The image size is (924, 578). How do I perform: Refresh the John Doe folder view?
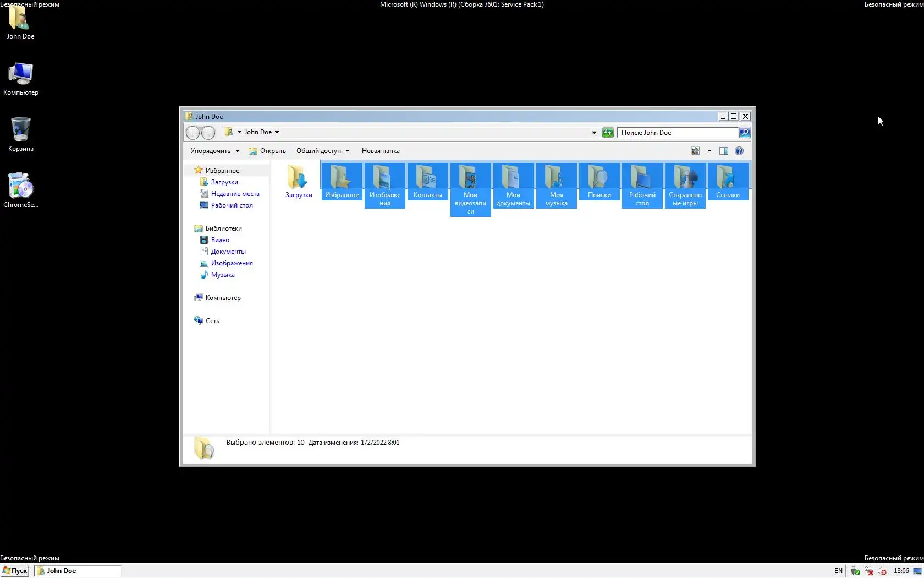(x=608, y=133)
